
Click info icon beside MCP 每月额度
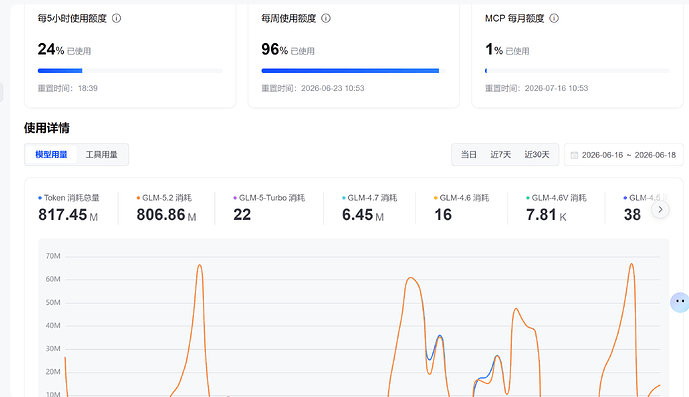click(554, 18)
